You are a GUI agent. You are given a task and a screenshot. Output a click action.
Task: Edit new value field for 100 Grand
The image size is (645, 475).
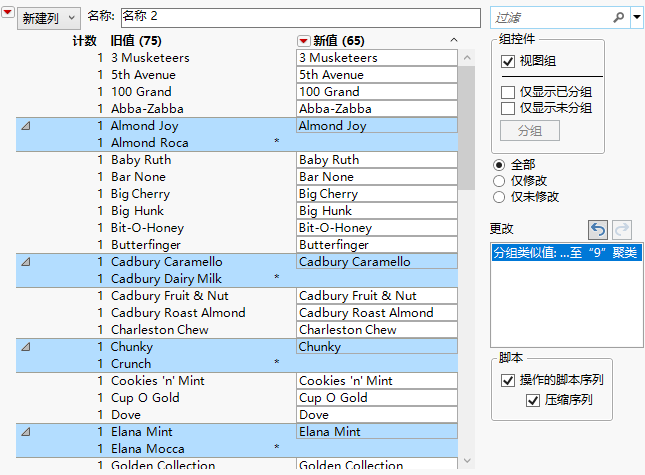(377, 92)
